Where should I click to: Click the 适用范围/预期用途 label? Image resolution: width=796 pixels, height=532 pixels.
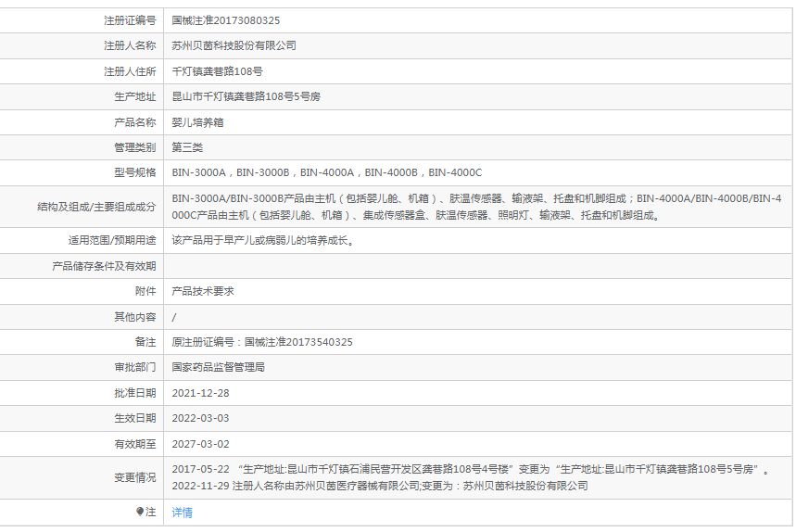(x=112, y=240)
